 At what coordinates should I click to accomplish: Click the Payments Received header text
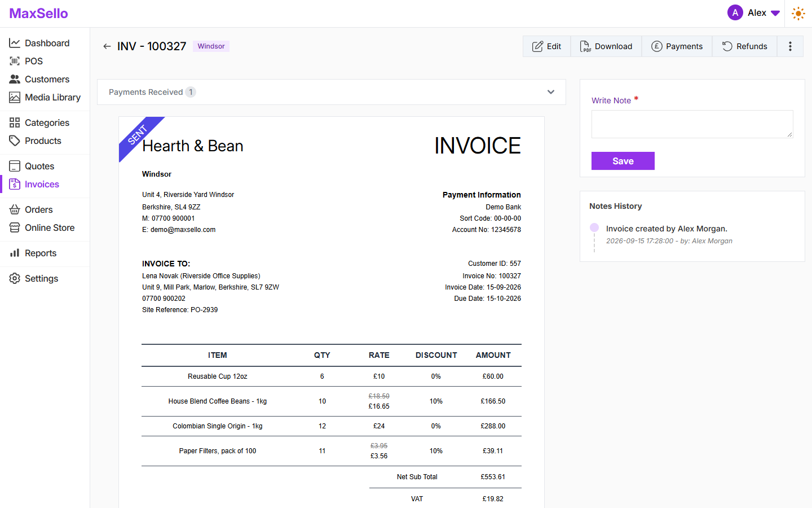(x=145, y=92)
